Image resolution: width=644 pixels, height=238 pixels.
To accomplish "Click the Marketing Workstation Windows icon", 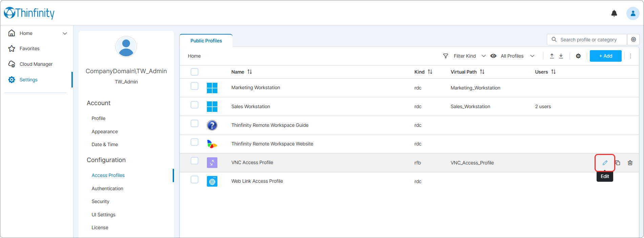I will coord(212,88).
